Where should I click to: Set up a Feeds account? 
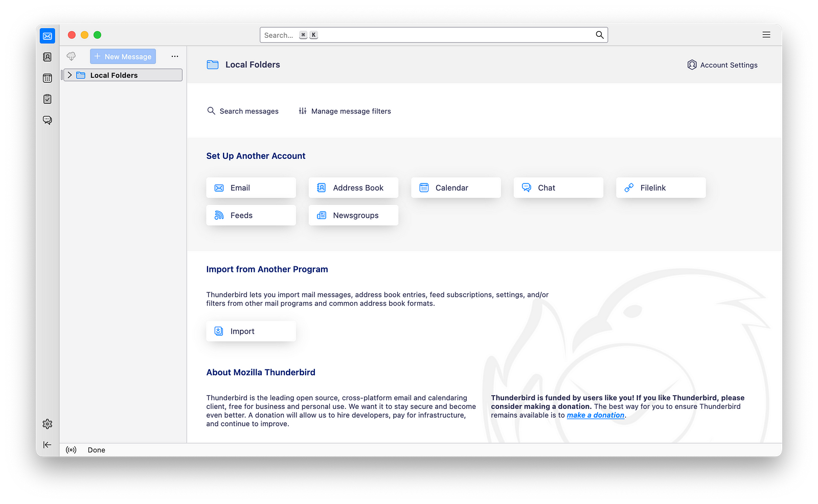click(x=251, y=215)
